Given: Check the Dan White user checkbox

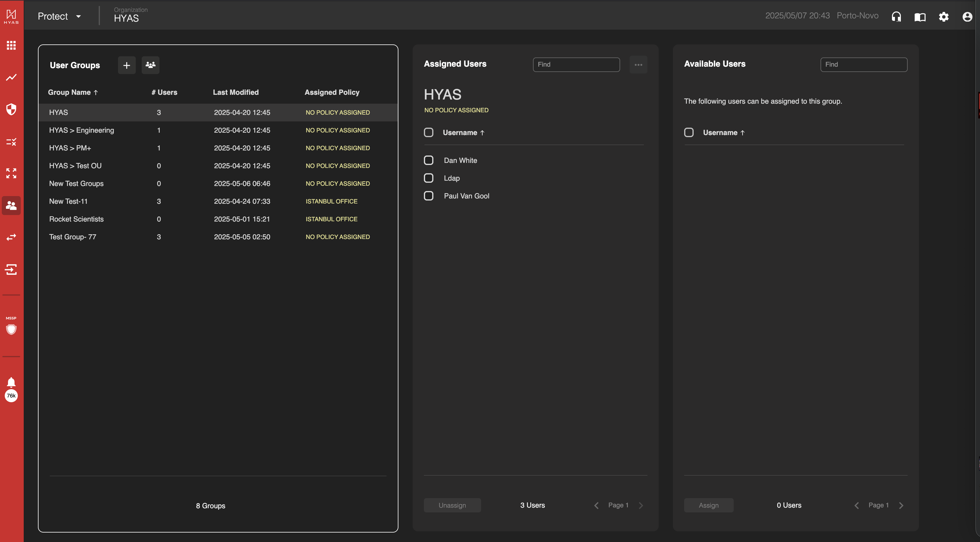Looking at the screenshot, I should [429, 161].
